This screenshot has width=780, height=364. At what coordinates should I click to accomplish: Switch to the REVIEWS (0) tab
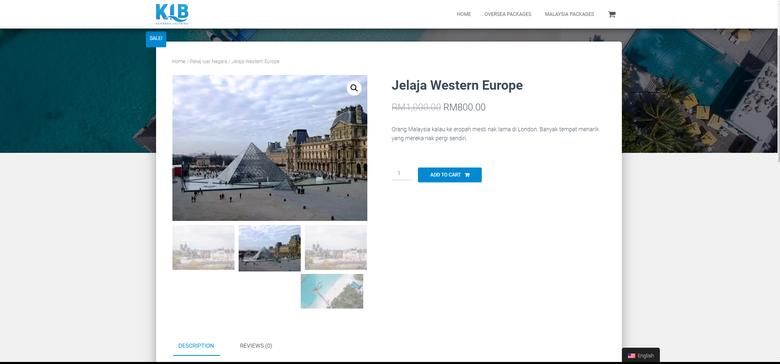pyautogui.click(x=256, y=346)
